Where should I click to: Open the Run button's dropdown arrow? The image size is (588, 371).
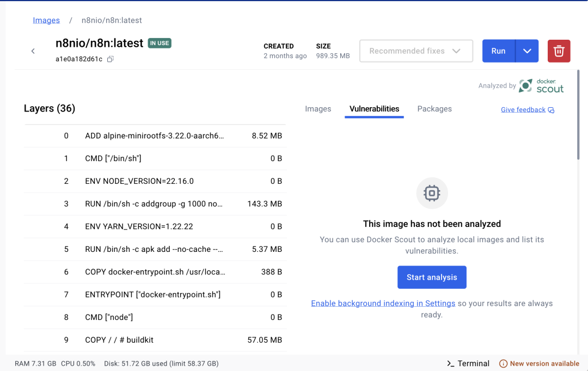[x=527, y=51]
